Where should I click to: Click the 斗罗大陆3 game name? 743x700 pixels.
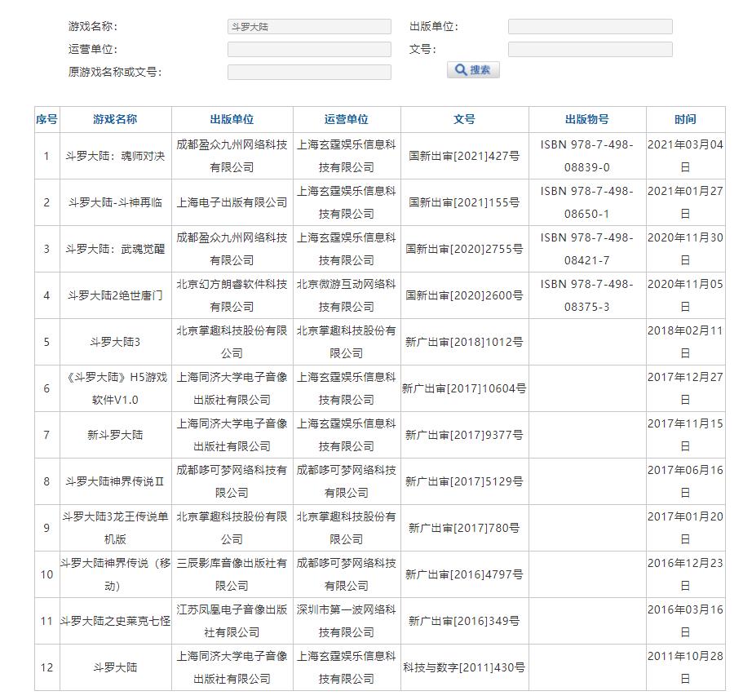(x=115, y=342)
